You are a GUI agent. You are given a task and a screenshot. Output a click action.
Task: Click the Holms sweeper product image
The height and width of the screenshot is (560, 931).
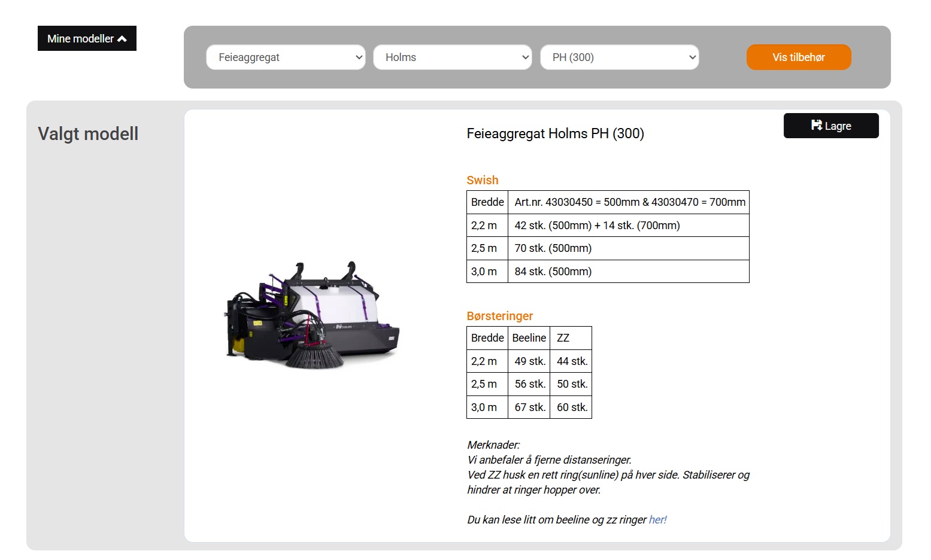(312, 315)
